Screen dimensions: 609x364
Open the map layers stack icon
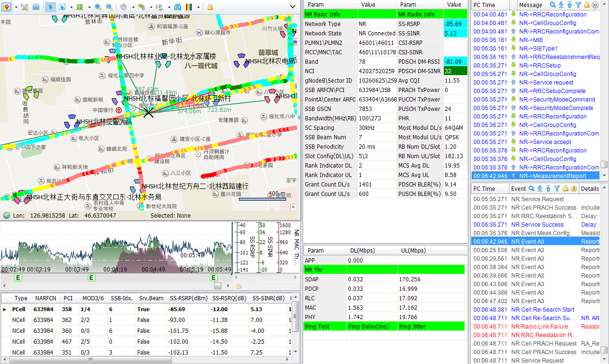(x=36, y=7)
